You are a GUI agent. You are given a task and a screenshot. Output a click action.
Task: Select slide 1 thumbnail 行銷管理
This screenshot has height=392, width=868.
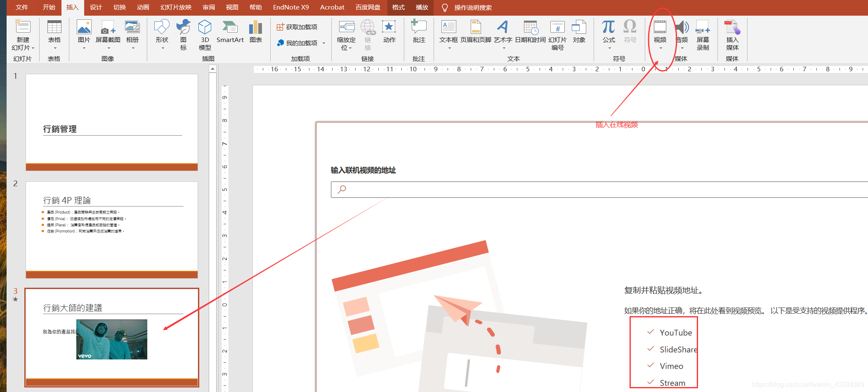click(112, 122)
